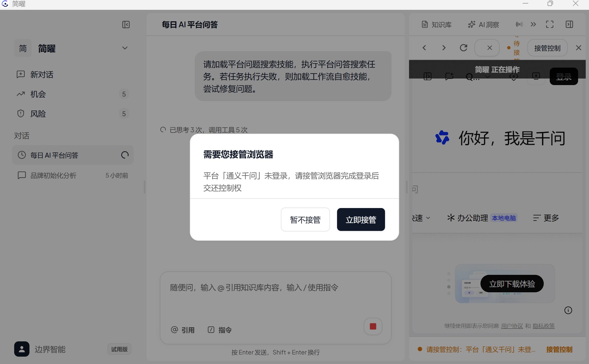Open the 隐私政策 privacy policy link
The height and width of the screenshot is (364, 589).
[543, 326]
